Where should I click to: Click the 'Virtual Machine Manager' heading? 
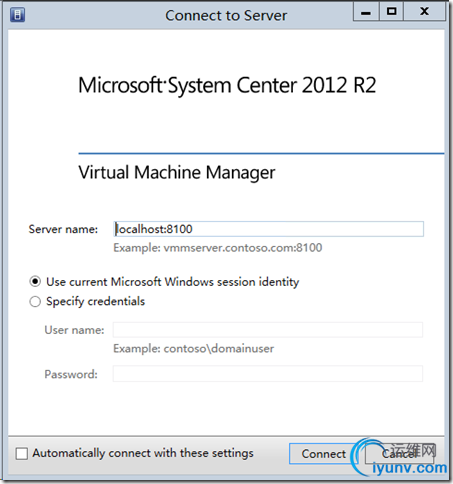(177, 173)
